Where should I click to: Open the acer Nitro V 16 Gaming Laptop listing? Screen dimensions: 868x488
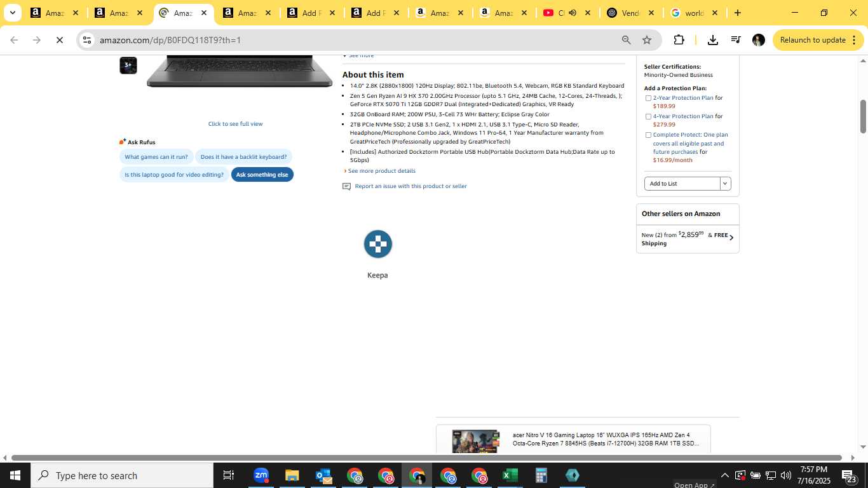pos(606,439)
